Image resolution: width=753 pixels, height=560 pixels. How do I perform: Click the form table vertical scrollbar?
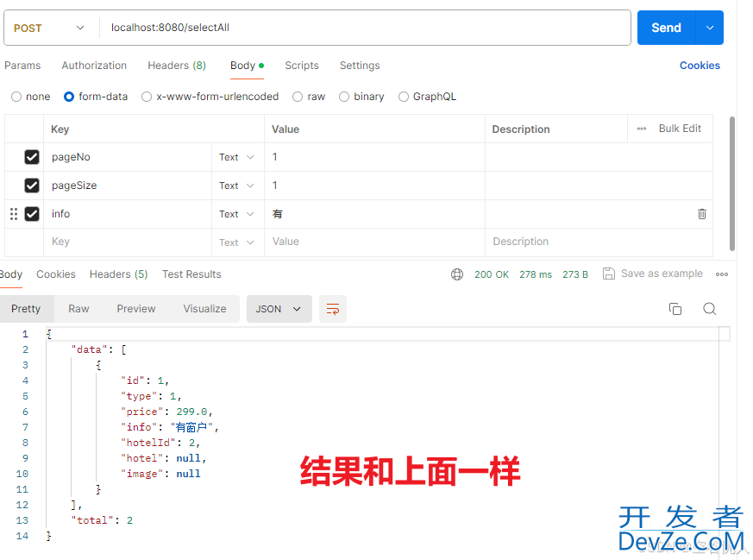tap(732, 184)
